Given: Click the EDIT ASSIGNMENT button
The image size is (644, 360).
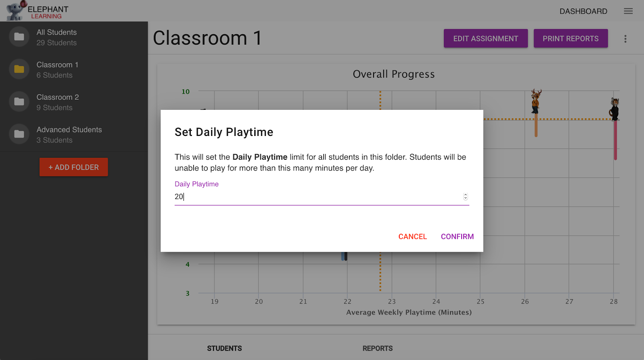Looking at the screenshot, I should tap(485, 38).
